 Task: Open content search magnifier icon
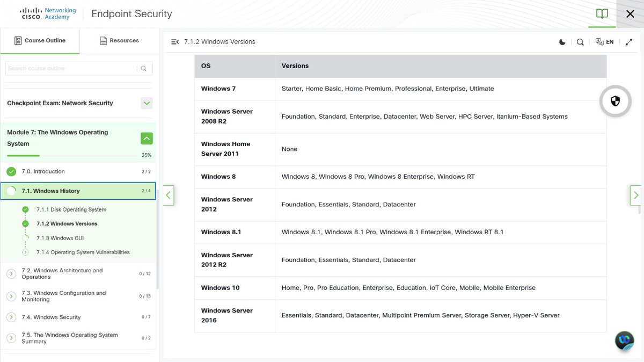click(x=580, y=42)
